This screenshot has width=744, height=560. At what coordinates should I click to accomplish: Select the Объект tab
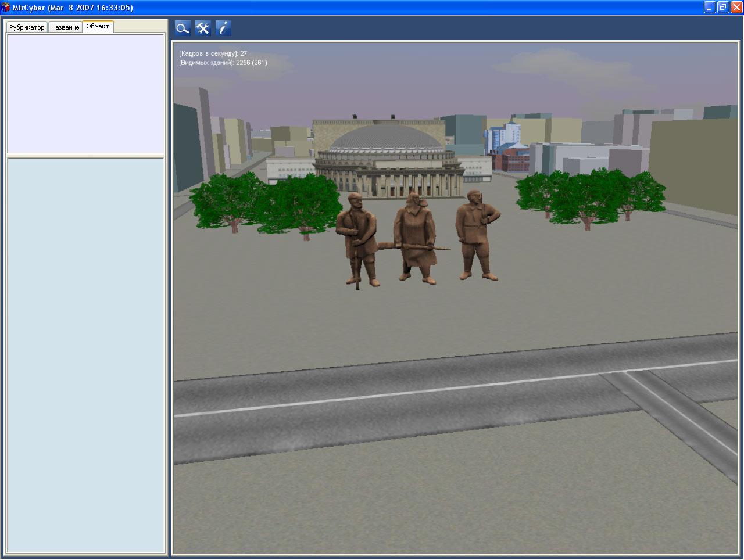98,26
